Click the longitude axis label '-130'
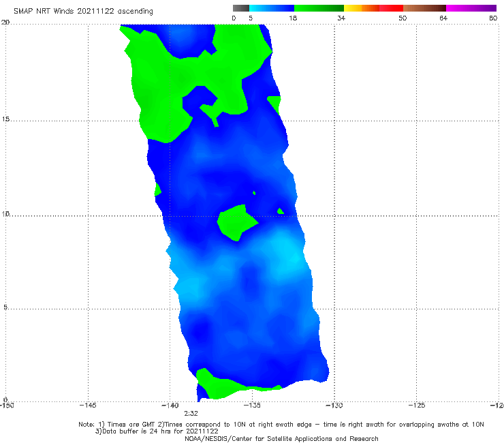504x443 pixels. 334,406
